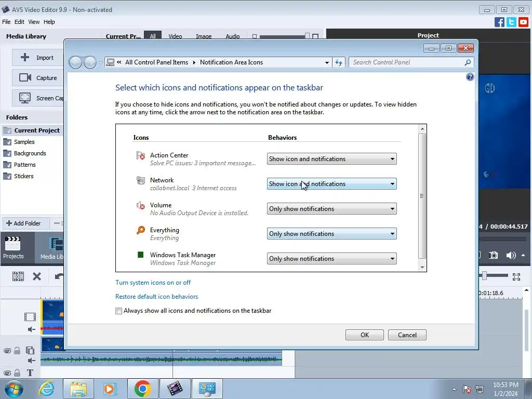The width and height of the screenshot is (532, 399).
Task: Expand the address bar history dropdown arrow
Action: point(327,62)
